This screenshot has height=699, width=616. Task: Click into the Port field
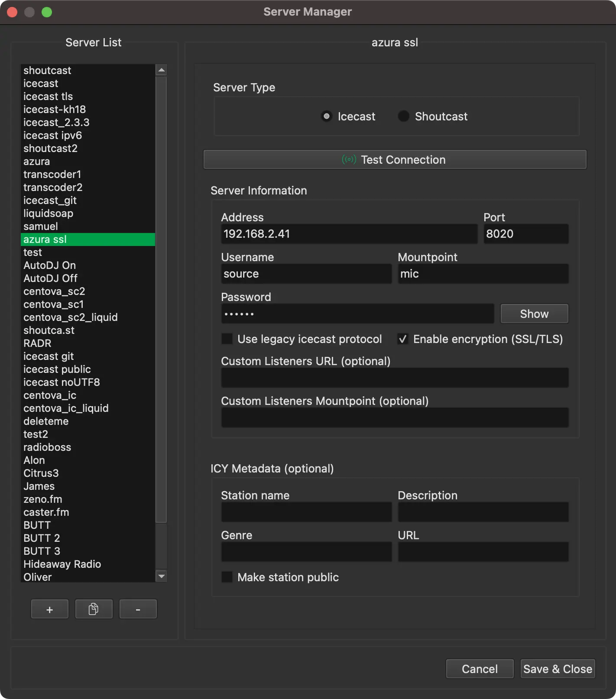[525, 234]
